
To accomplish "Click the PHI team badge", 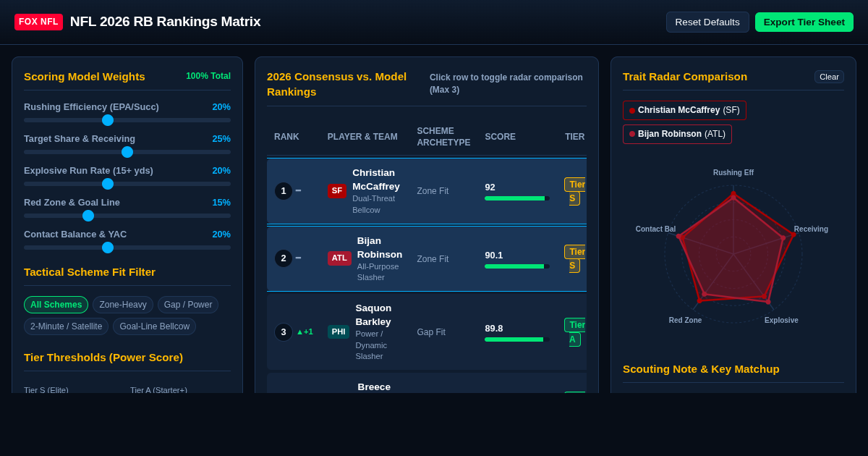I will pyautogui.click(x=339, y=332).
